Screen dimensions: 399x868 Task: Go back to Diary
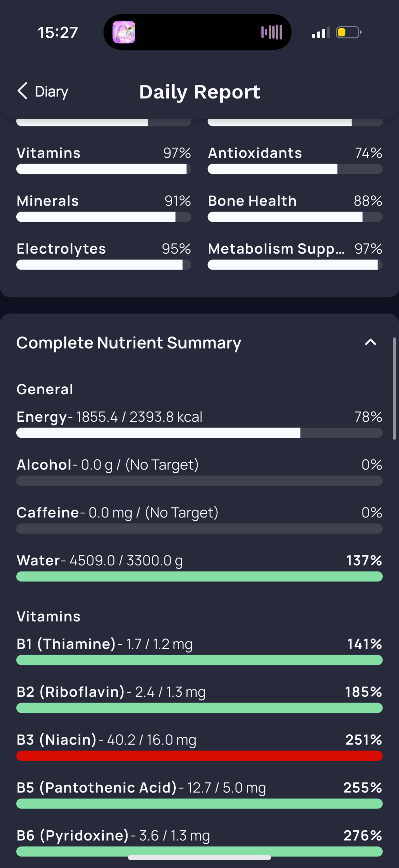(43, 91)
